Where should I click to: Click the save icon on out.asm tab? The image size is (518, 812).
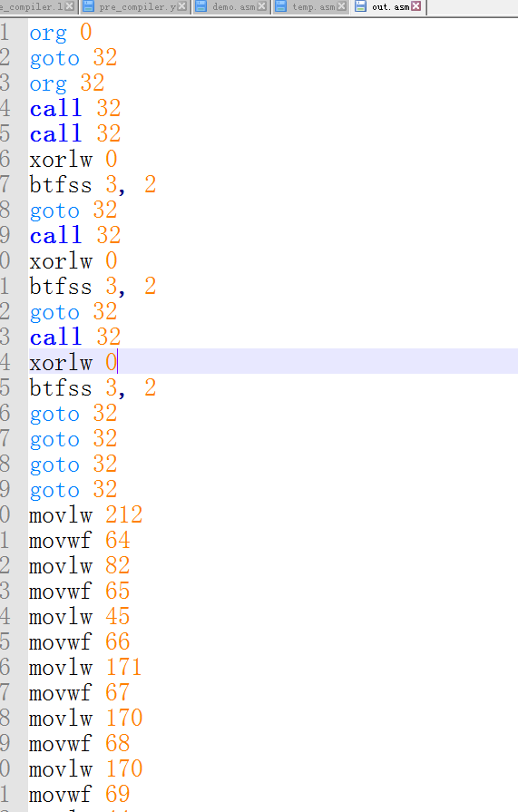tap(360, 6)
